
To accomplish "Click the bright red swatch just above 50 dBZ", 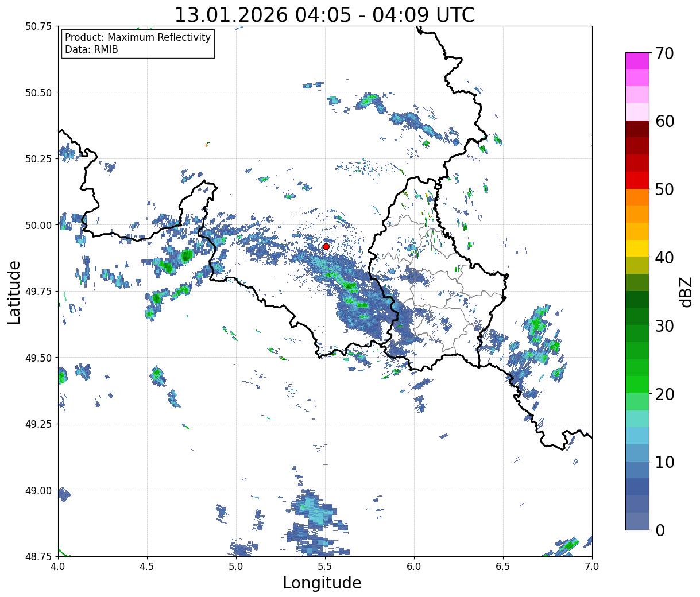I will coord(637,180).
